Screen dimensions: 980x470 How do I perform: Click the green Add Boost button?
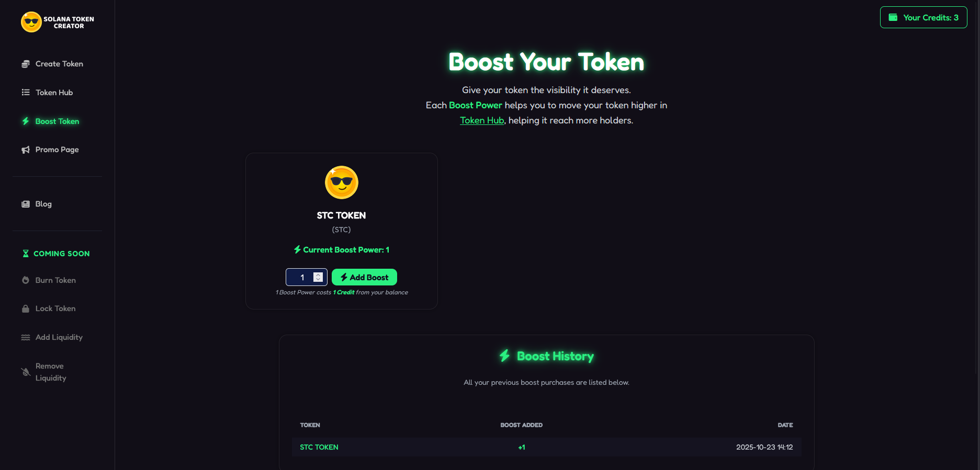(364, 277)
